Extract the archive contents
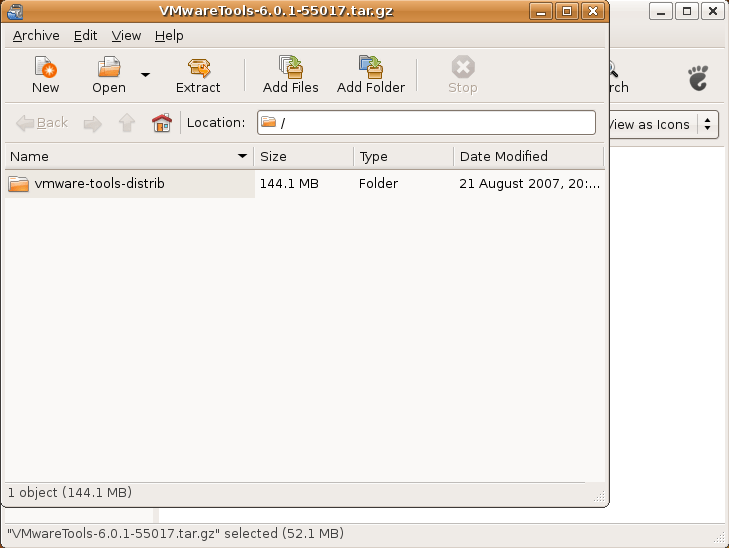The height and width of the screenshot is (548, 729). (198, 75)
